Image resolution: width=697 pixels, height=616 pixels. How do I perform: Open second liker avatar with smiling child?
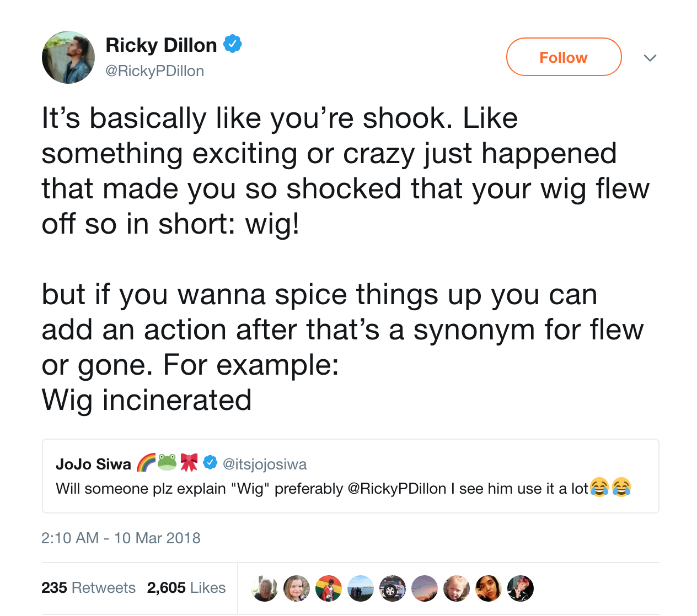tap(297, 588)
